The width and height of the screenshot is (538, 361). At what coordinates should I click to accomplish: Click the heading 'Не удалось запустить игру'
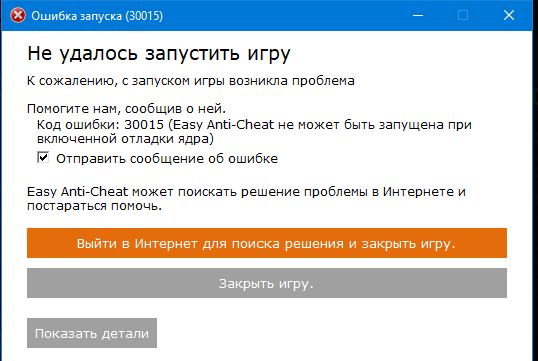(x=159, y=54)
